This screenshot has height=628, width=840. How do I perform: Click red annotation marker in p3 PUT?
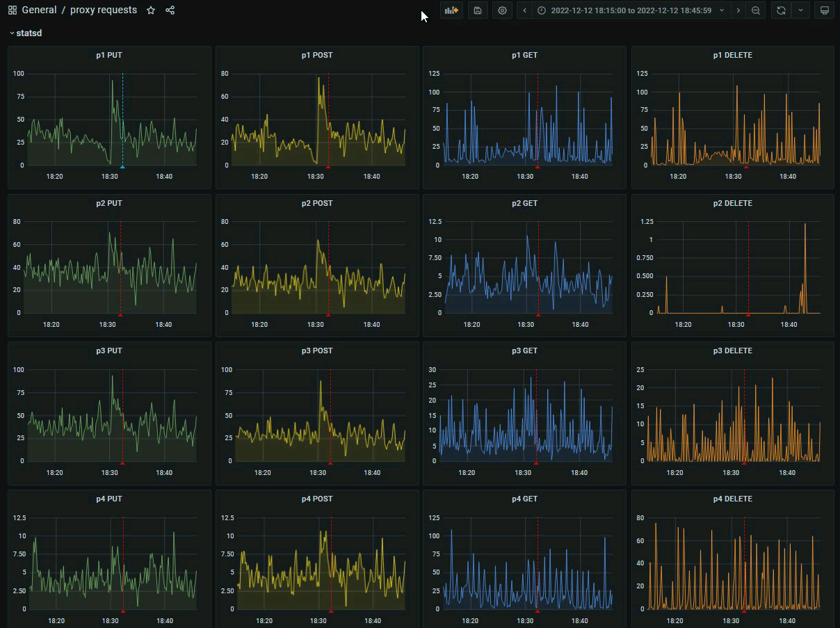122,462
